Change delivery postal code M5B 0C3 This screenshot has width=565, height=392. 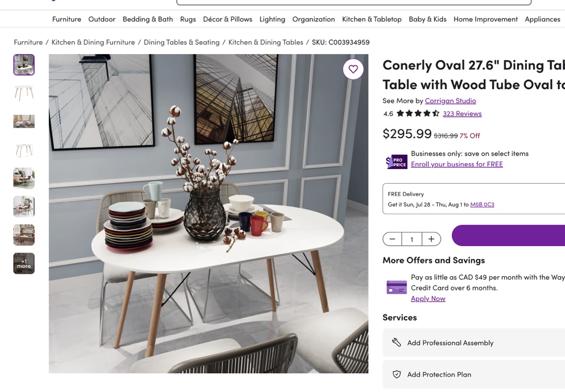tap(482, 204)
